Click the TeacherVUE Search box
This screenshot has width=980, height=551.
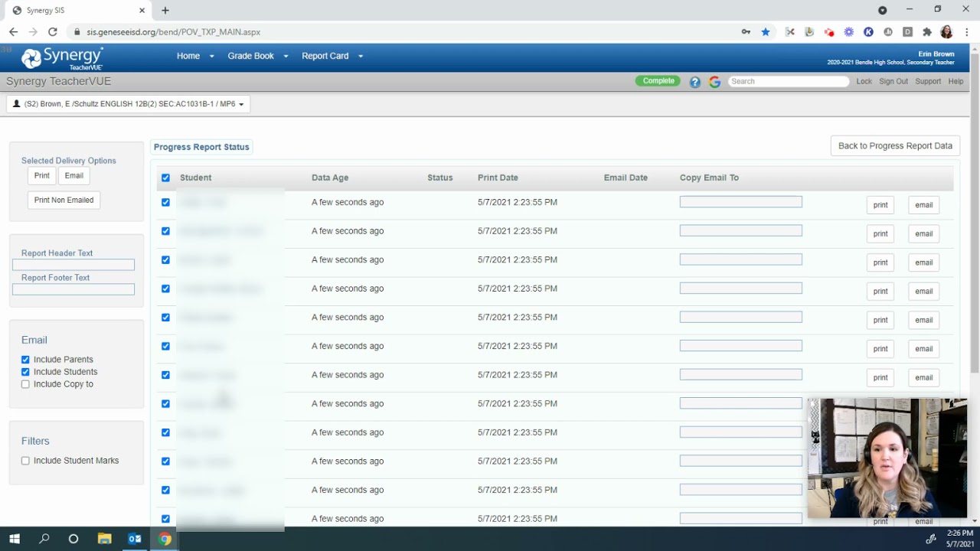789,81
